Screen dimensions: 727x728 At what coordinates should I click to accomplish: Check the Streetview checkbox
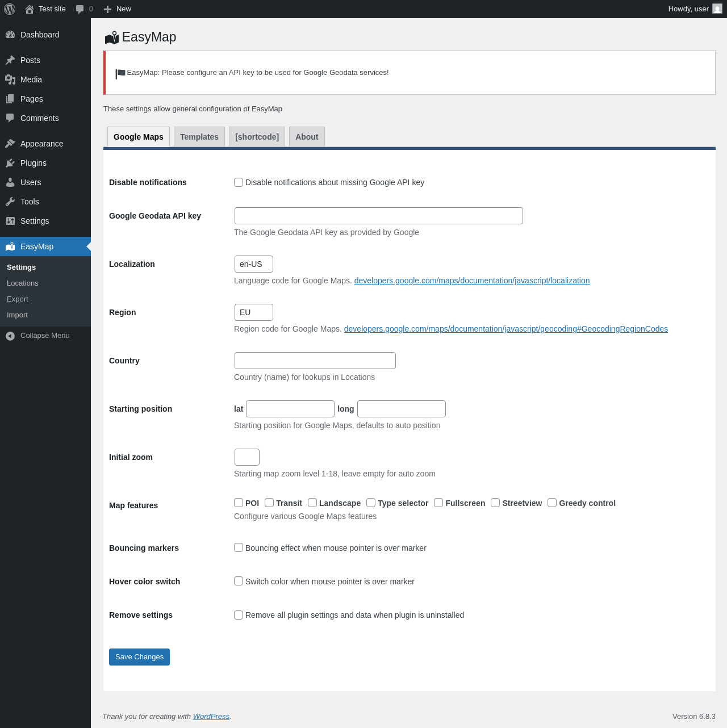(495, 503)
